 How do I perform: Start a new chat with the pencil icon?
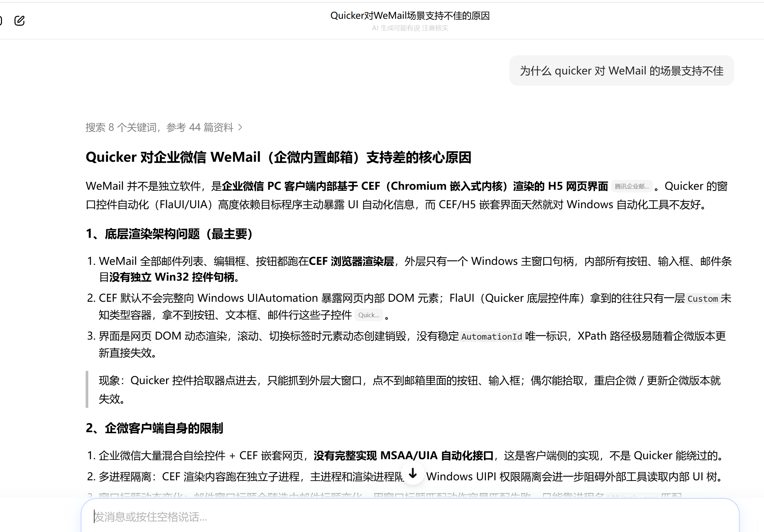tap(19, 21)
